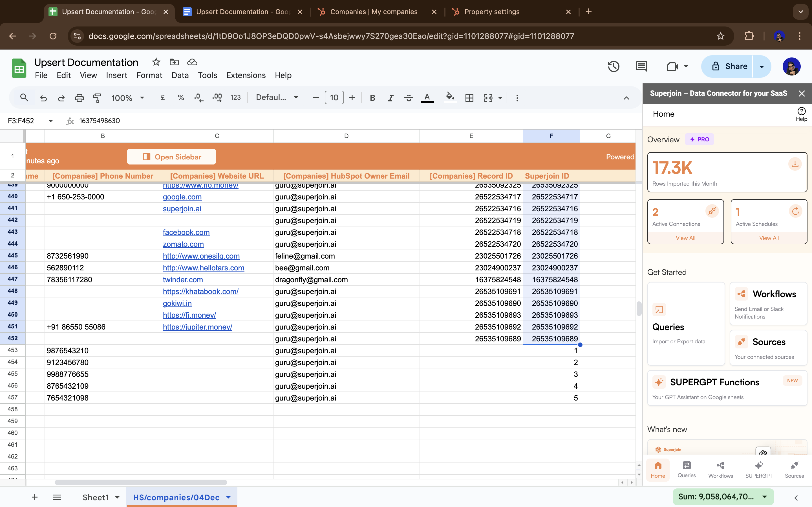Open the fill color paint bucket
The width and height of the screenshot is (812, 507).
(450, 97)
